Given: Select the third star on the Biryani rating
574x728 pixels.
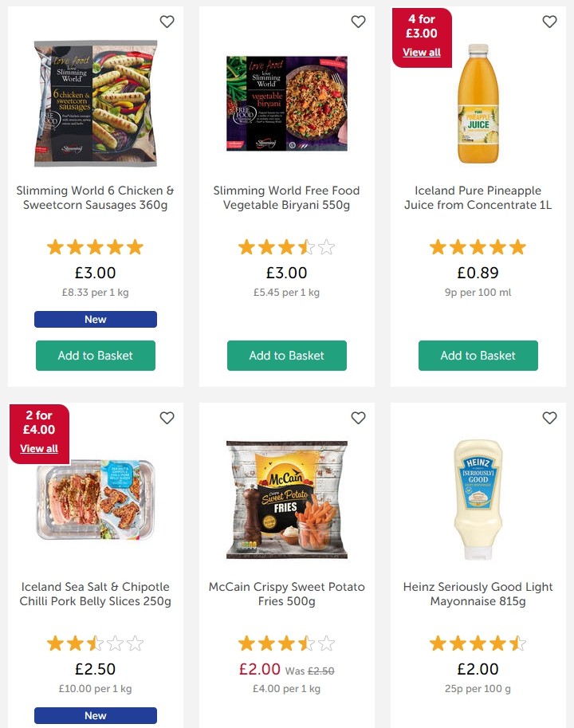Looking at the screenshot, I should (x=286, y=247).
